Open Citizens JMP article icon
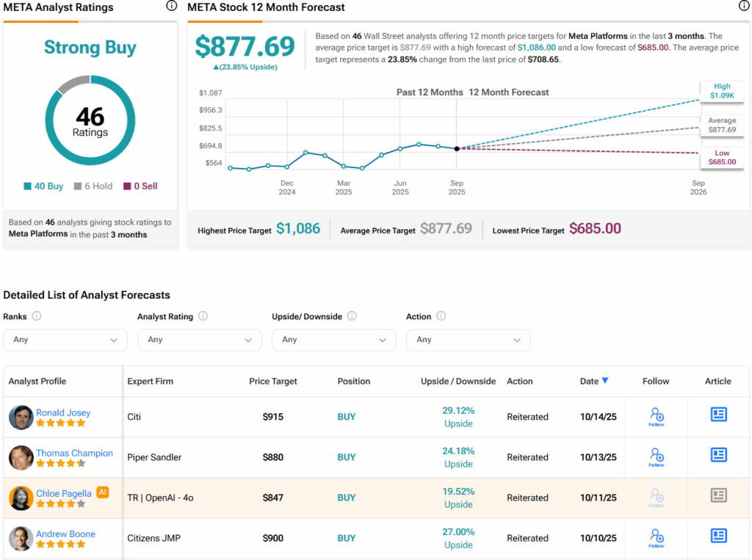Image resolution: width=752 pixels, height=560 pixels. tap(718, 536)
